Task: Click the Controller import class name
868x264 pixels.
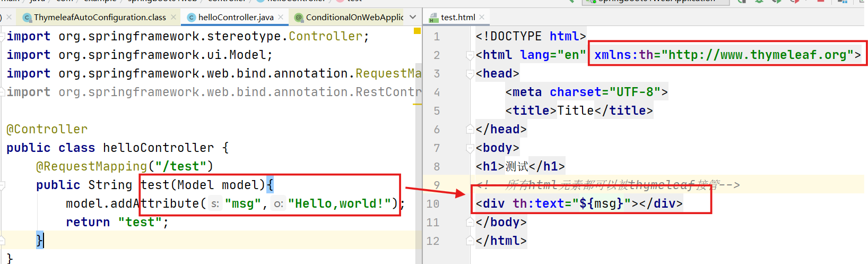Action: (326, 36)
